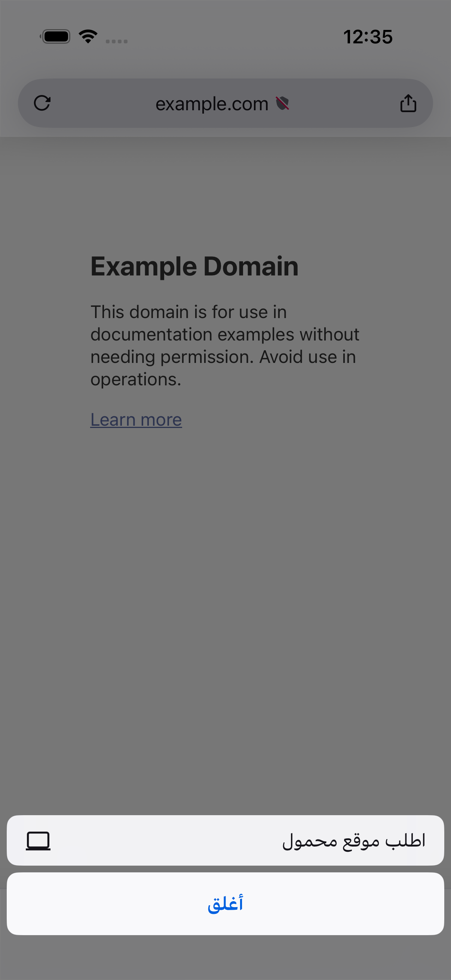Tap the أغلق close button
The height and width of the screenshot is (980, 451).
click(x=225, y=903)
